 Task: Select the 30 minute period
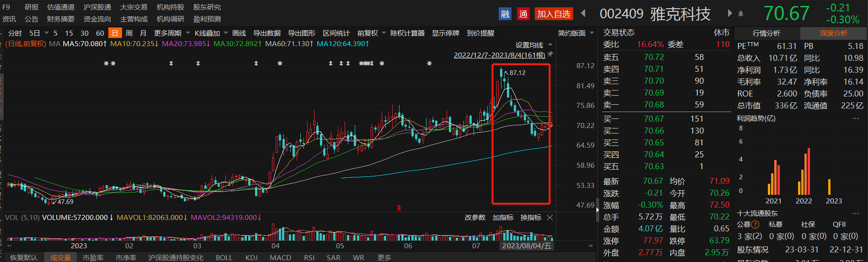(85, 33)
